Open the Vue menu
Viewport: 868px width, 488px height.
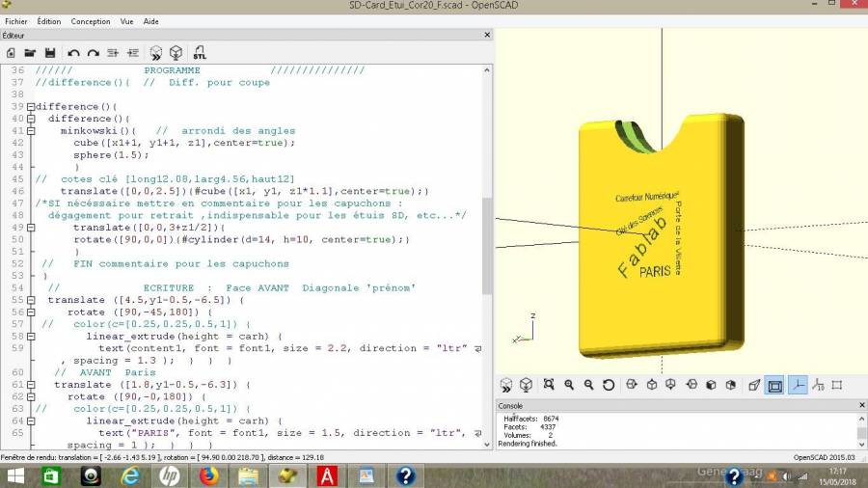(126, 21)
